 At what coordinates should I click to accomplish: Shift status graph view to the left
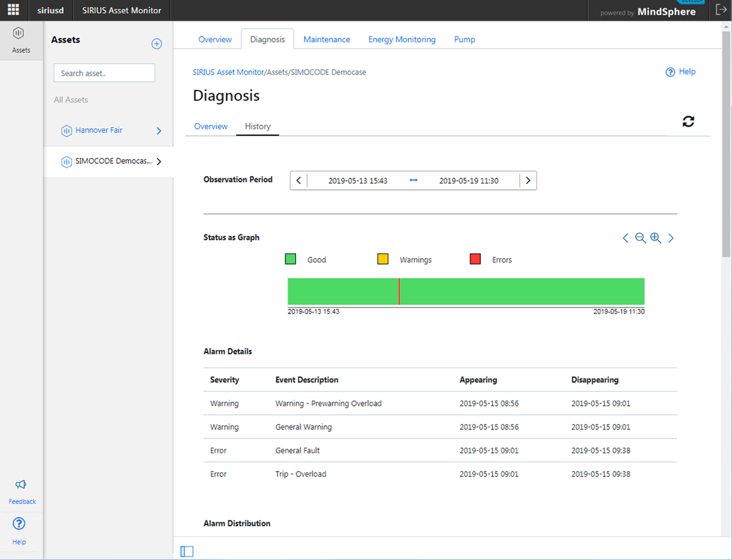pyautogui.click(x=625, y=238)
